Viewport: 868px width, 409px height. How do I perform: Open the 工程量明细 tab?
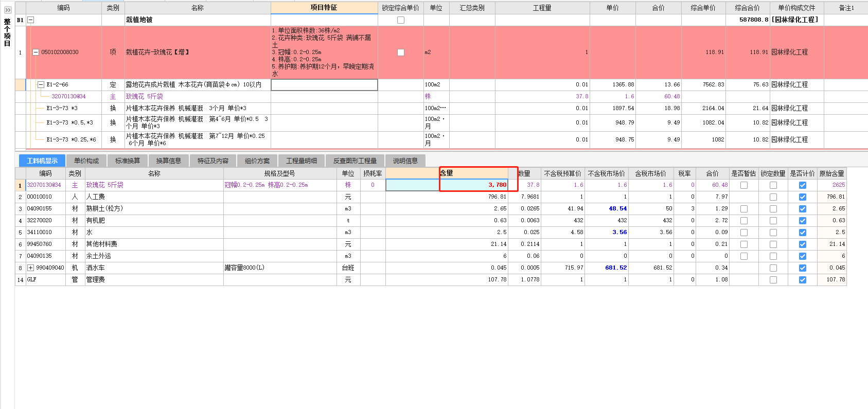[x=302, y=161]
